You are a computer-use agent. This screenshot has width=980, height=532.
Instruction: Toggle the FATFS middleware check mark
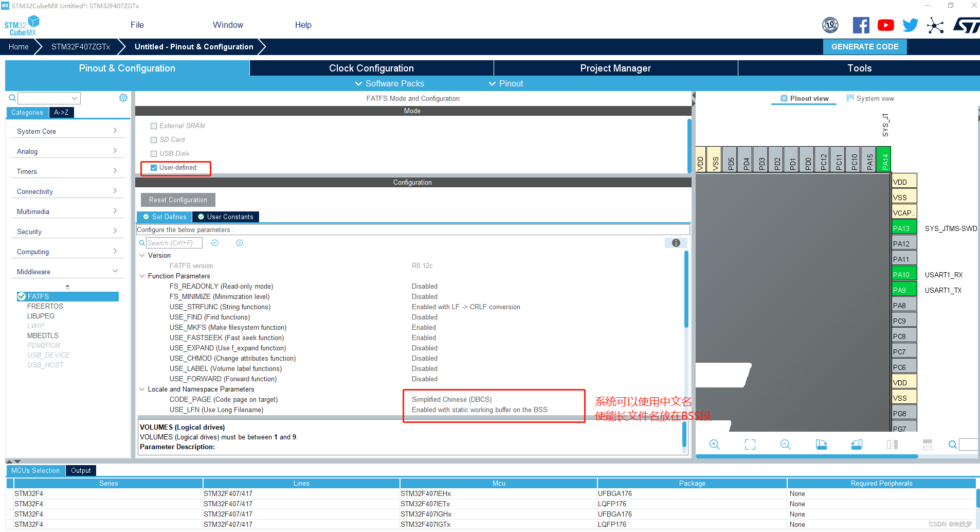(22, 296)
